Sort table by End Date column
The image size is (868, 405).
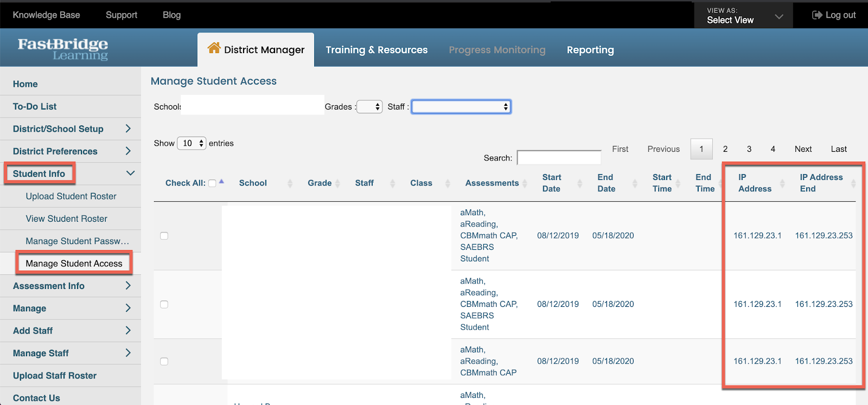click(x=606, y=183)
